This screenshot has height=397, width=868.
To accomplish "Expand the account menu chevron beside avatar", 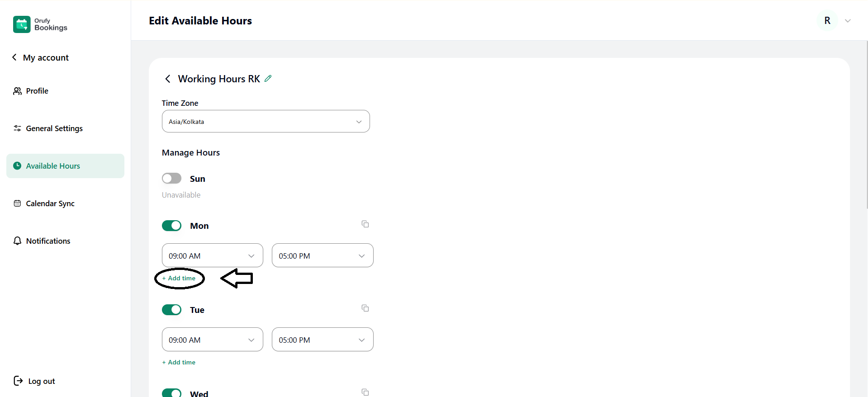I will (x=848, y=21).
